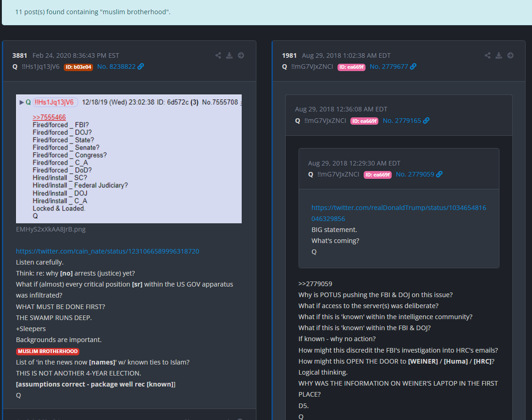The width and height of the screenshot is (532, 420).
Task: Click the "11 post(s) found" search result notice
Action: click(x=93, y=12)
